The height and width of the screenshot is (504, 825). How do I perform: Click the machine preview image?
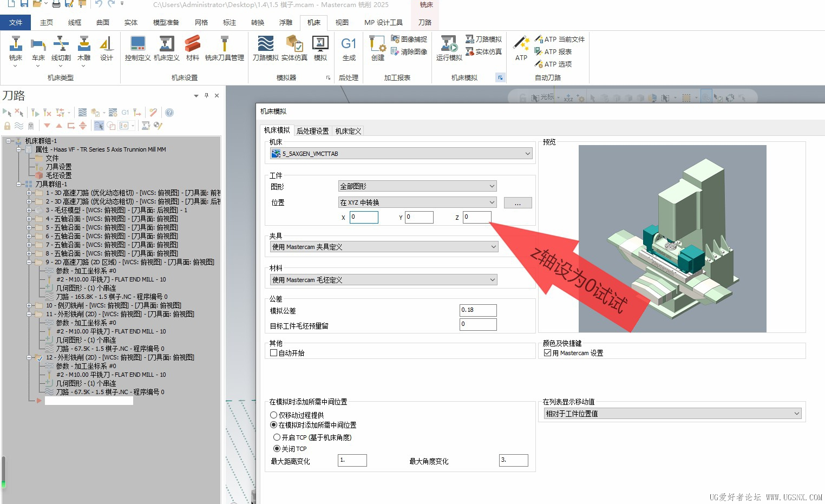[x=672, y=239]
